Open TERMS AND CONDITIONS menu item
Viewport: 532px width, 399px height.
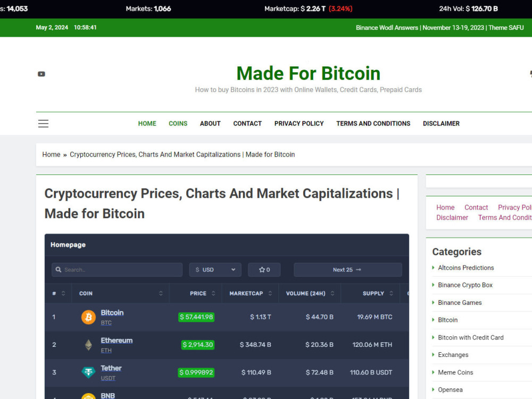click(373, 123)
